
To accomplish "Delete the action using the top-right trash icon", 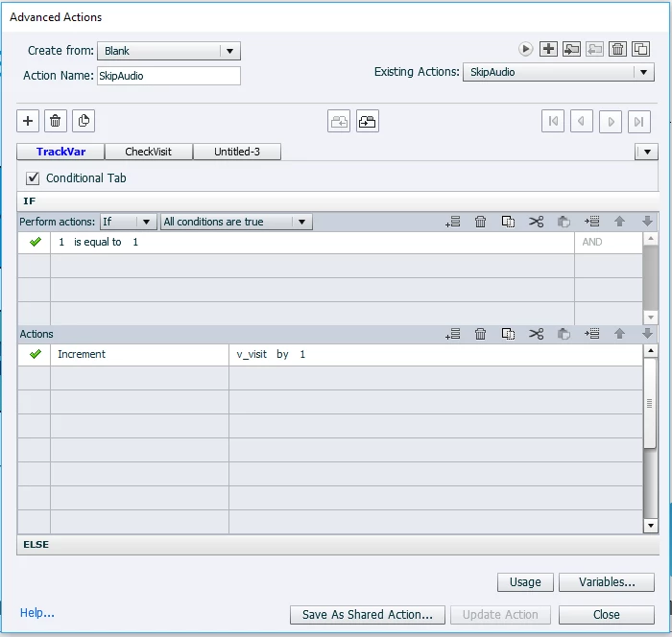I will tap(617, 49).
